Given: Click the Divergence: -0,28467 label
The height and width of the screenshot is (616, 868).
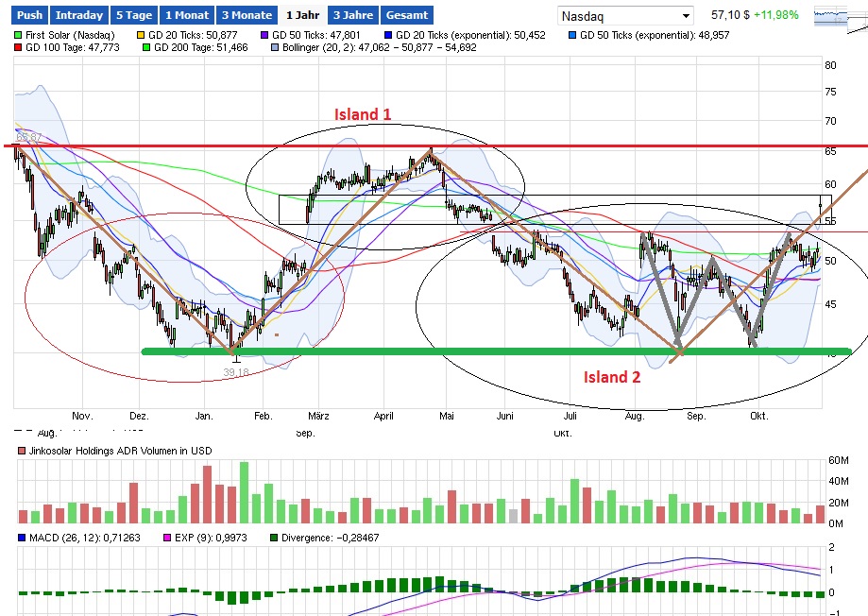Looking at the screenshot, I should 330,538.
